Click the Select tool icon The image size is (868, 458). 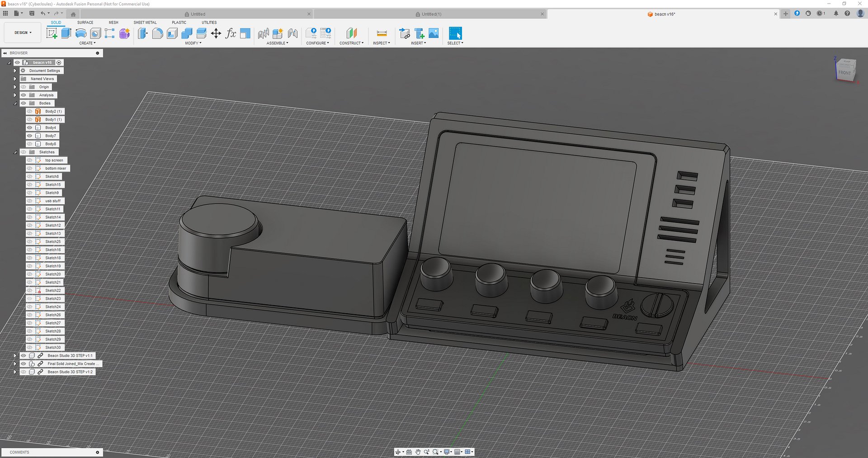pos(455,33)
